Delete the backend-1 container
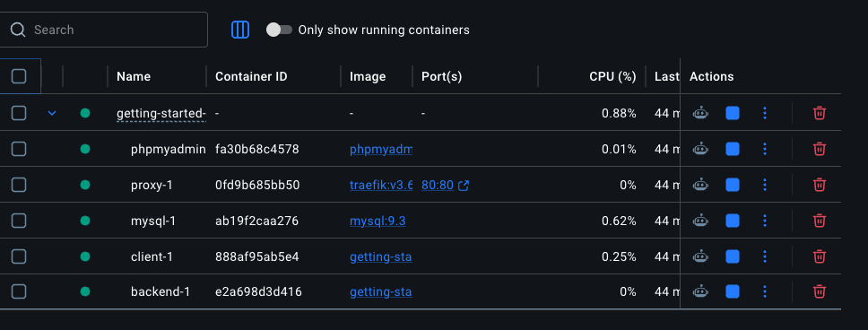 tap(820, 291)
